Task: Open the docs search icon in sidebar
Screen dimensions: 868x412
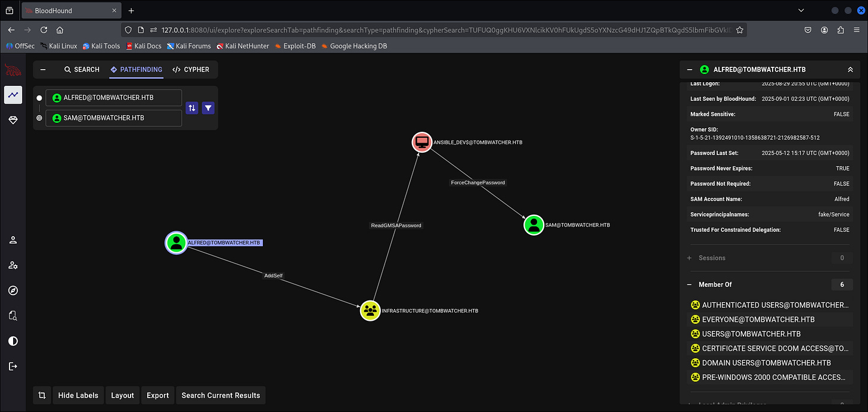Action: click(13, 315)
